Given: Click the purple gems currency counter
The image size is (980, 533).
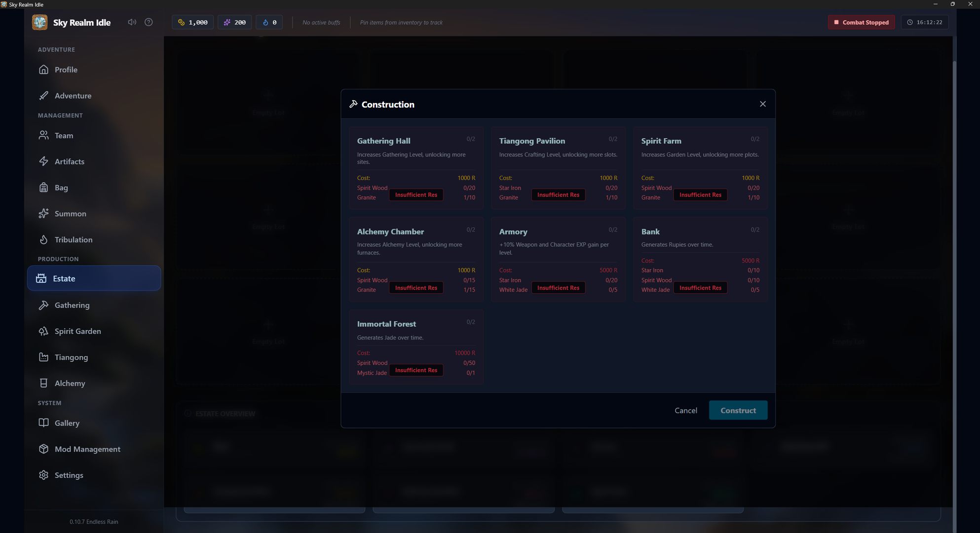Looking at the screenshot, I should (234, 22).
